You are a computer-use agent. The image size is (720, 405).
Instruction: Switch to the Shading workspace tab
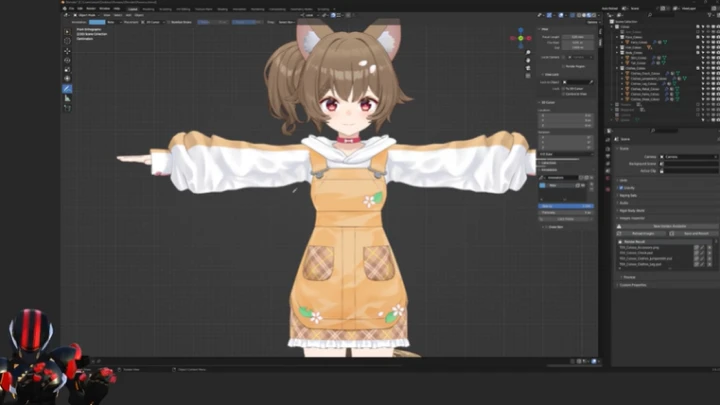[x=222, y=9]
